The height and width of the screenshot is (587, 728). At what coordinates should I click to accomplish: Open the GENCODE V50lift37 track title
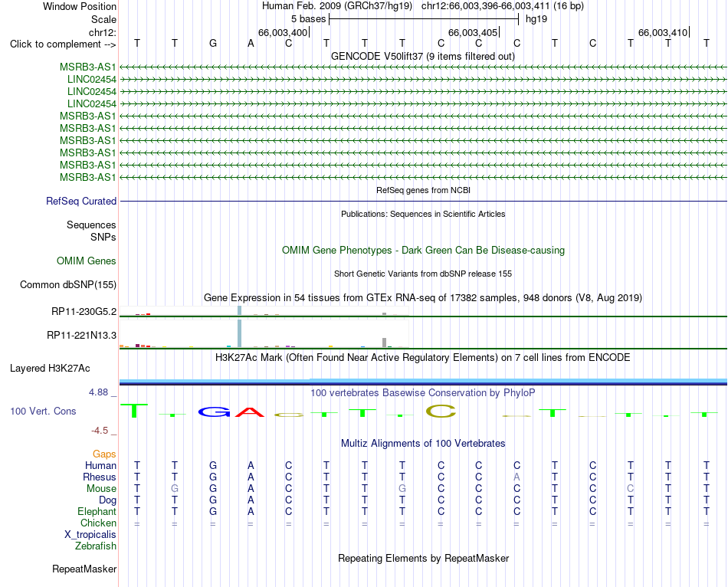click(422, 56)
